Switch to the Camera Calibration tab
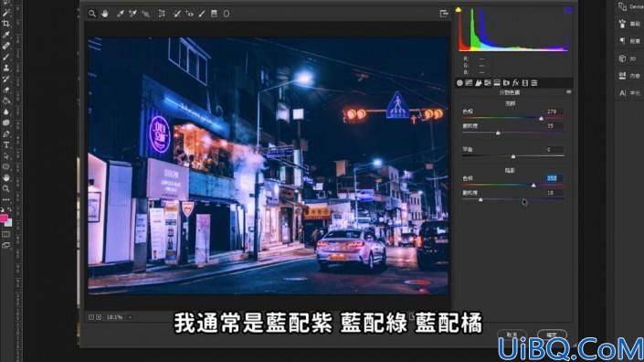 525,82
